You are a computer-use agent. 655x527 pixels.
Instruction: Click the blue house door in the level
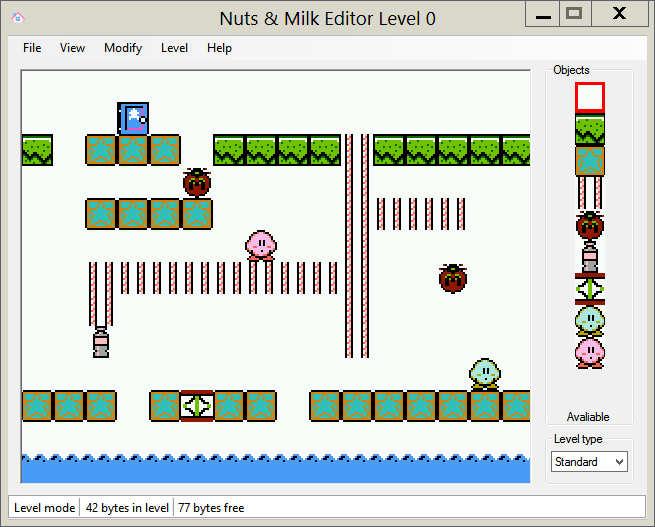tap(133, 118)
